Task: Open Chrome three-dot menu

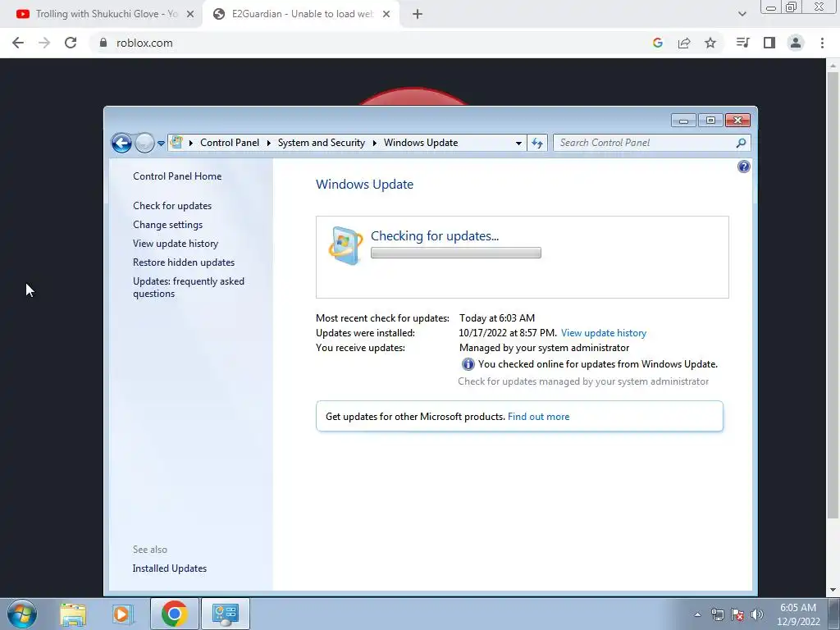Action: [x=822, y=43]
